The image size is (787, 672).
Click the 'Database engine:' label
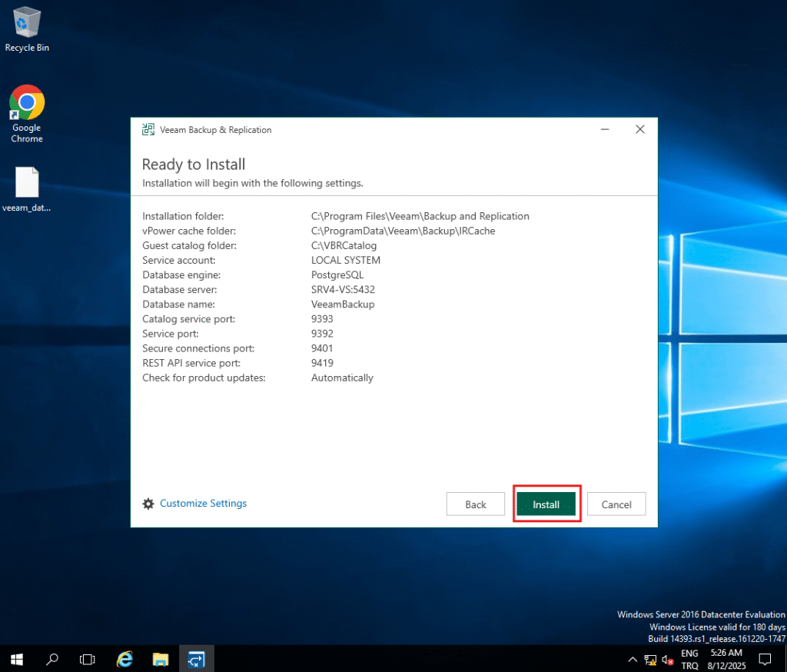(181, 274)
